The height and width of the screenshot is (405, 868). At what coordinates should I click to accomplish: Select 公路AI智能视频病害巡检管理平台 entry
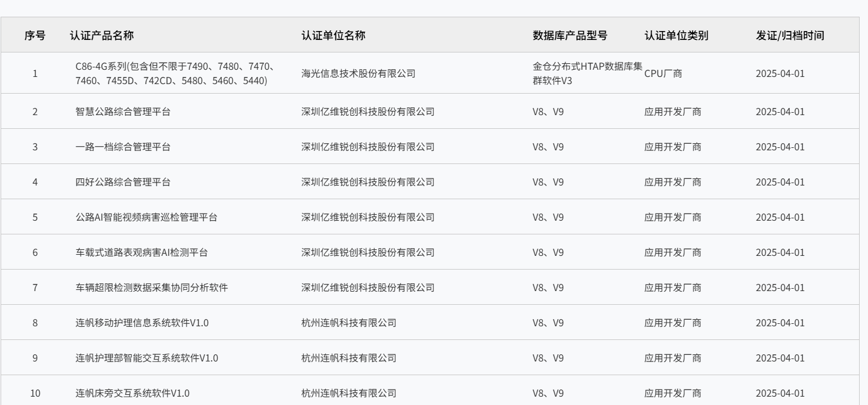tap(146, 217)
